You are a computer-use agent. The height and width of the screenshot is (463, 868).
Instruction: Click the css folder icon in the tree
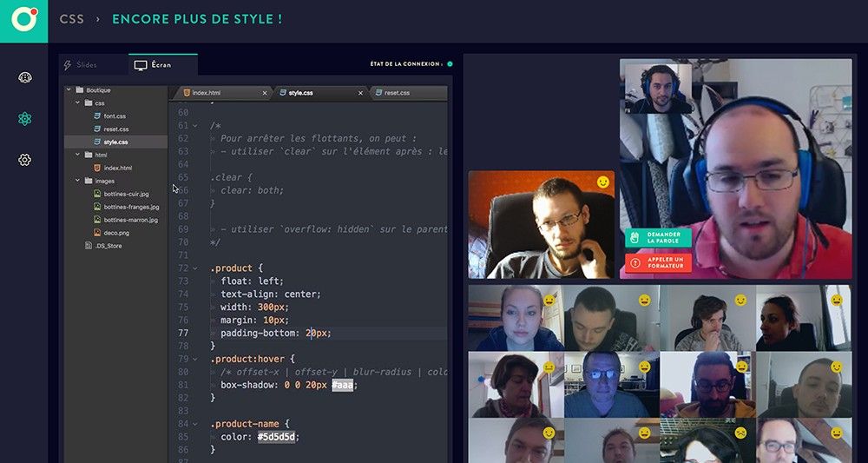89,103
